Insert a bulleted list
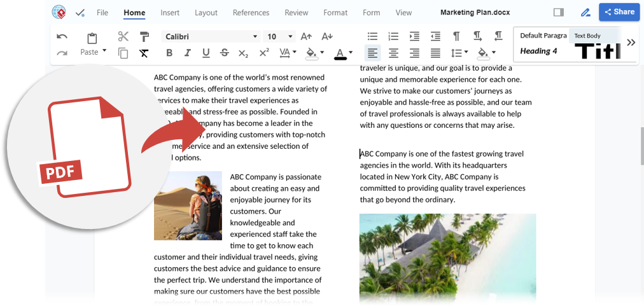This screenshot has width=644, height=306. coord(373,37)
